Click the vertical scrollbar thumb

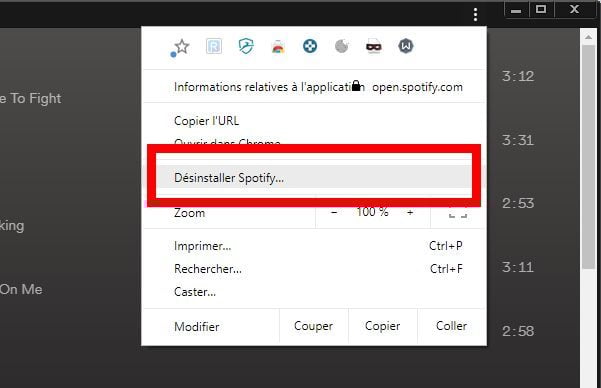[x=588, y=157]
